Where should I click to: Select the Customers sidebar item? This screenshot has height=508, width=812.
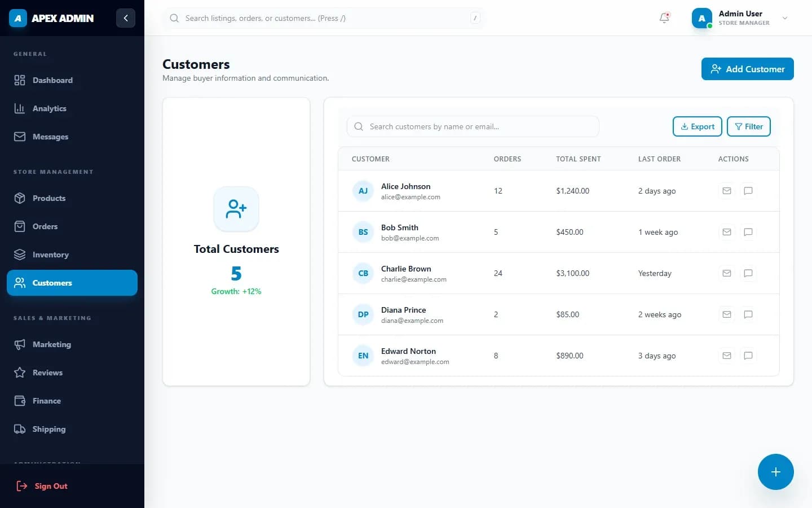72,283
